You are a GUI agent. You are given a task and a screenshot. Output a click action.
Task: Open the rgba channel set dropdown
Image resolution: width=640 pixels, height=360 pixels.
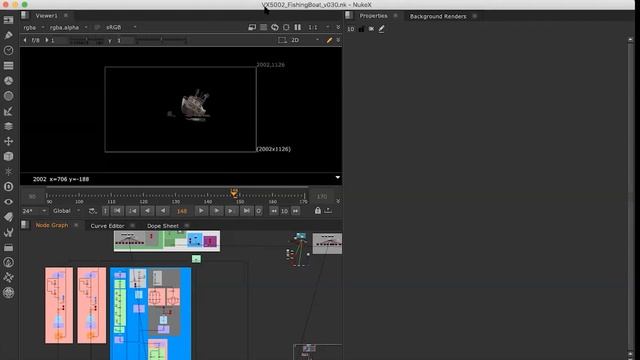[x=34, y=27]
